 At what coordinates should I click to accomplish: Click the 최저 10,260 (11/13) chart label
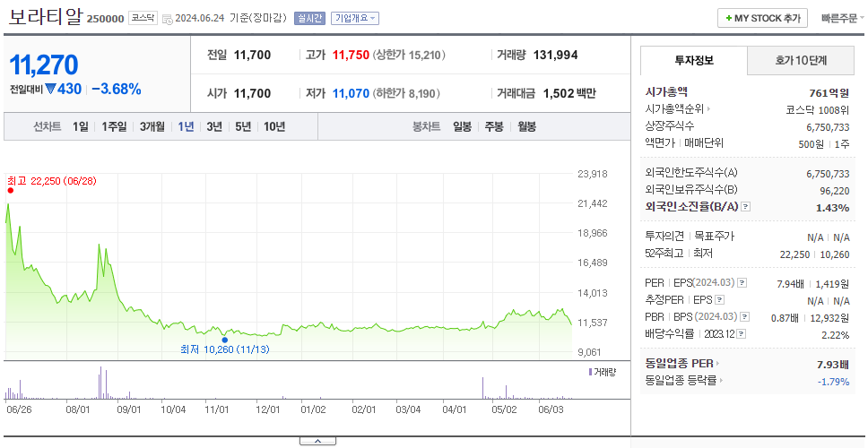tap(225, 349)
